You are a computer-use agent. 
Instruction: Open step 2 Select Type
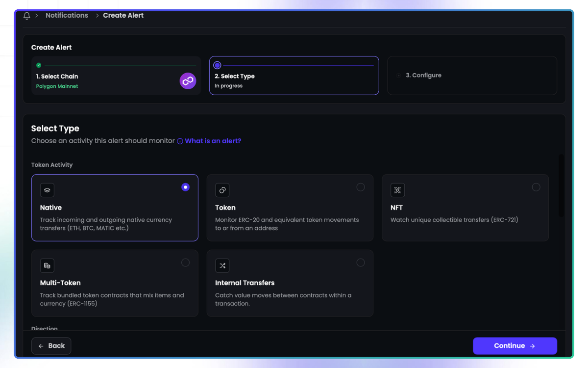pos(294,76)
